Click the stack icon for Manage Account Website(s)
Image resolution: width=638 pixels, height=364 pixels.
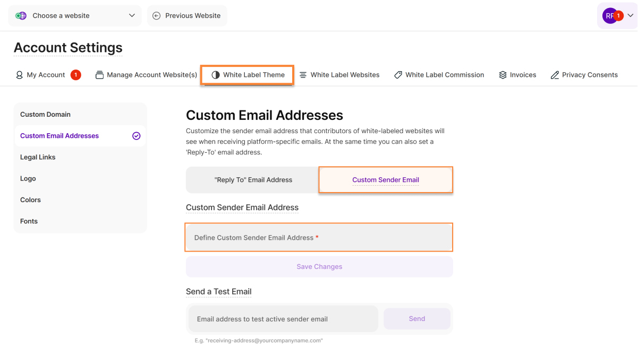(x=99, y=75)
